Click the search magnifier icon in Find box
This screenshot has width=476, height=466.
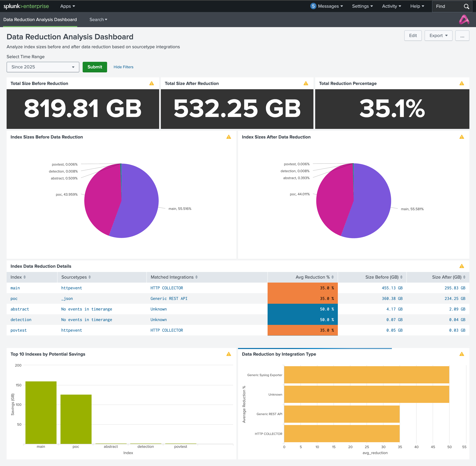[x=466, y=6]
